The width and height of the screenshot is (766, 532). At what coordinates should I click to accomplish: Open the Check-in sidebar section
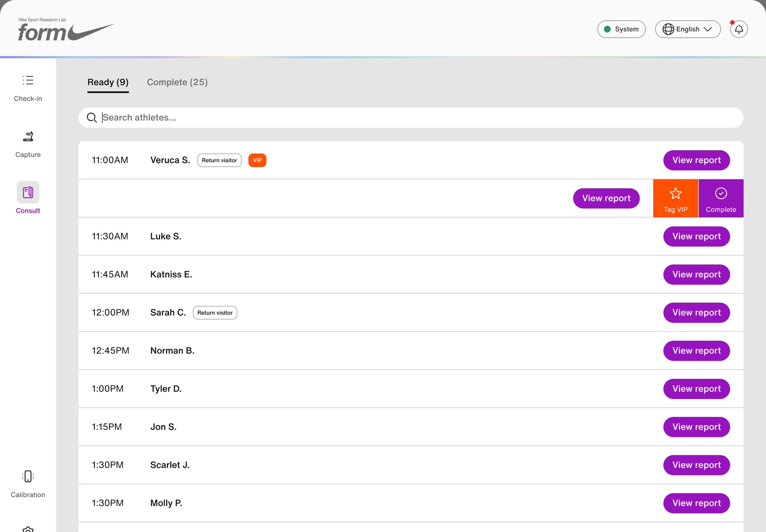[x=28, y=89]
